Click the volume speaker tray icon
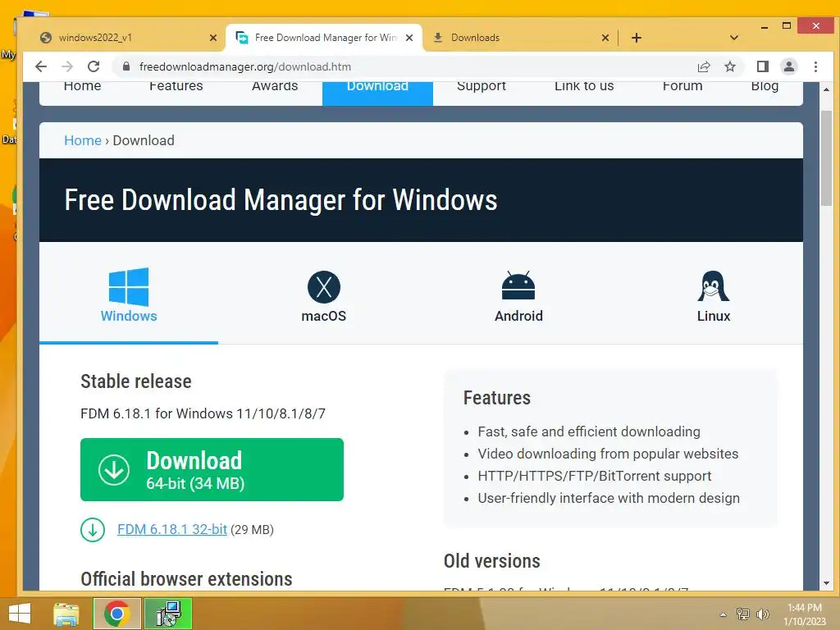 coord(762,614)
